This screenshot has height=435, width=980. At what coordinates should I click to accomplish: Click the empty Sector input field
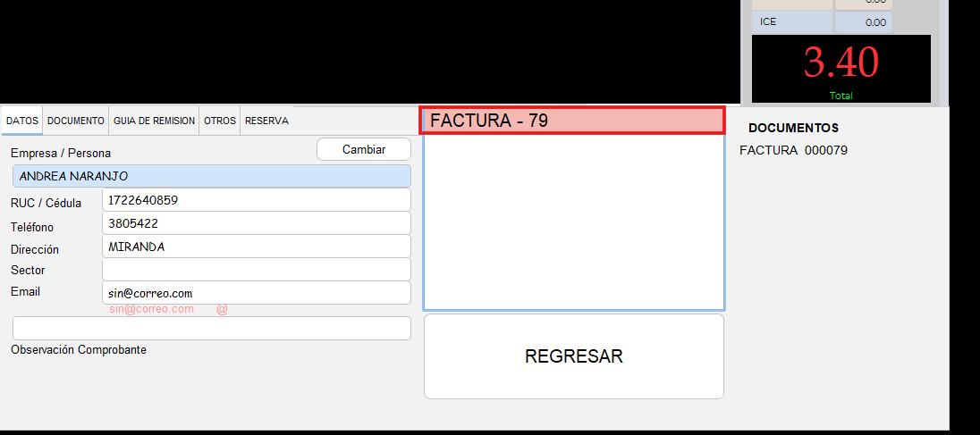pyautogui.click(x=257, y=270)
